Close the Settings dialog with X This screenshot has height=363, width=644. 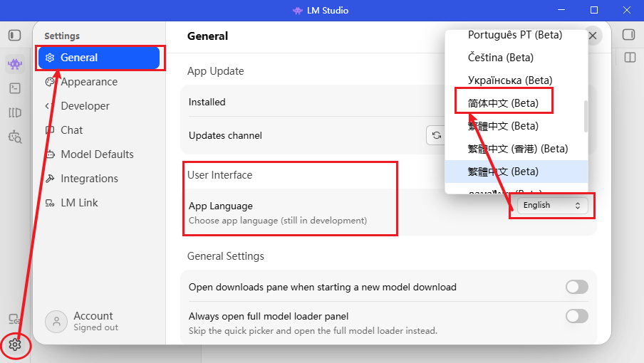click(593, 36)
